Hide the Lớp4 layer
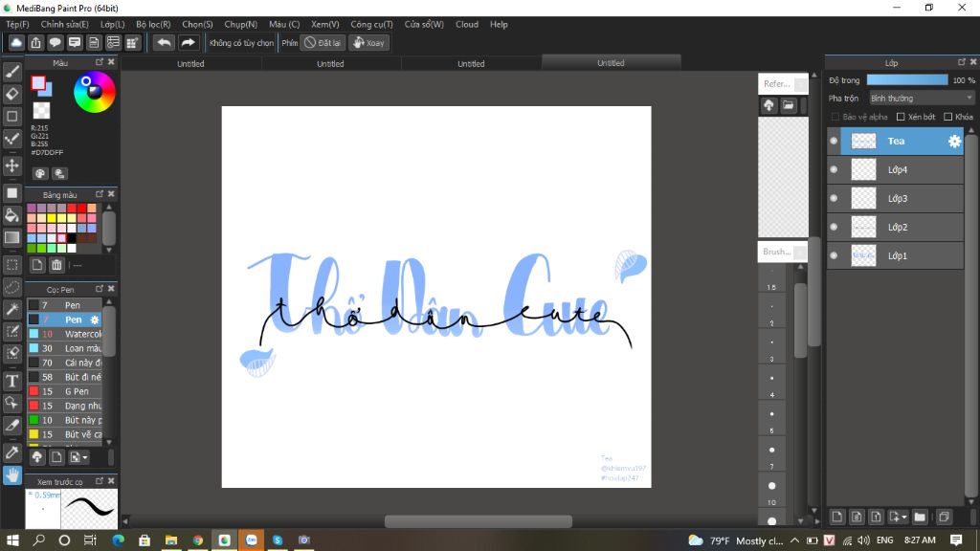The image size is (980, 551). 834,169
